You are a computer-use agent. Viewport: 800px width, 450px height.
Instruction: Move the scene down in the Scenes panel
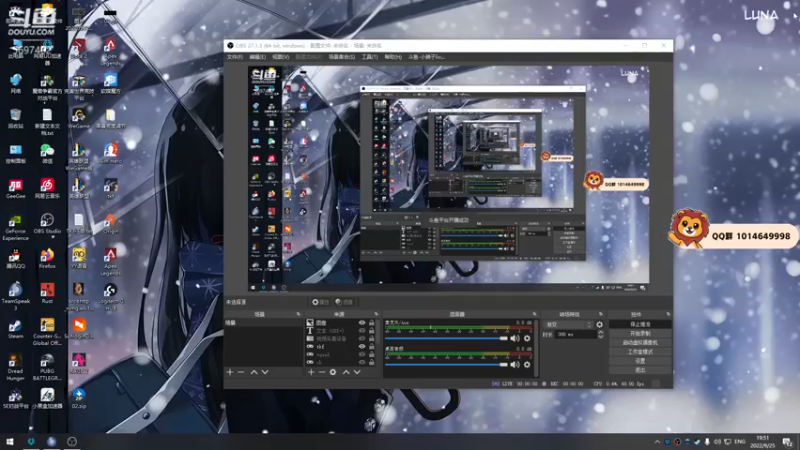(265, 372)
